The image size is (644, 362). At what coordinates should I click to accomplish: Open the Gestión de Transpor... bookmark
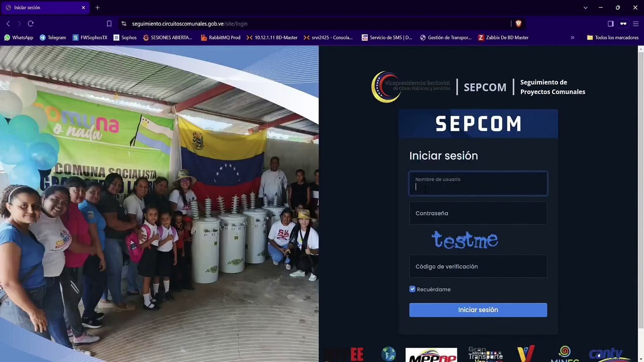tap(446, 38)
